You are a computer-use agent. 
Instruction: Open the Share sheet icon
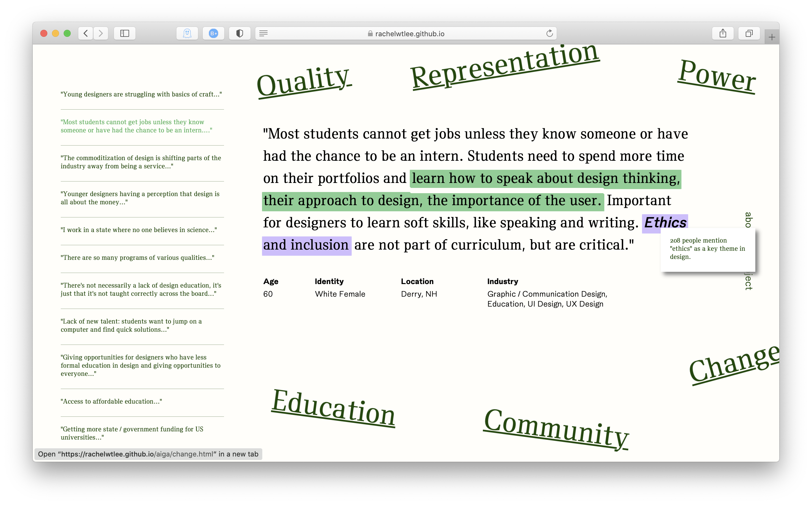coord(723,33)
